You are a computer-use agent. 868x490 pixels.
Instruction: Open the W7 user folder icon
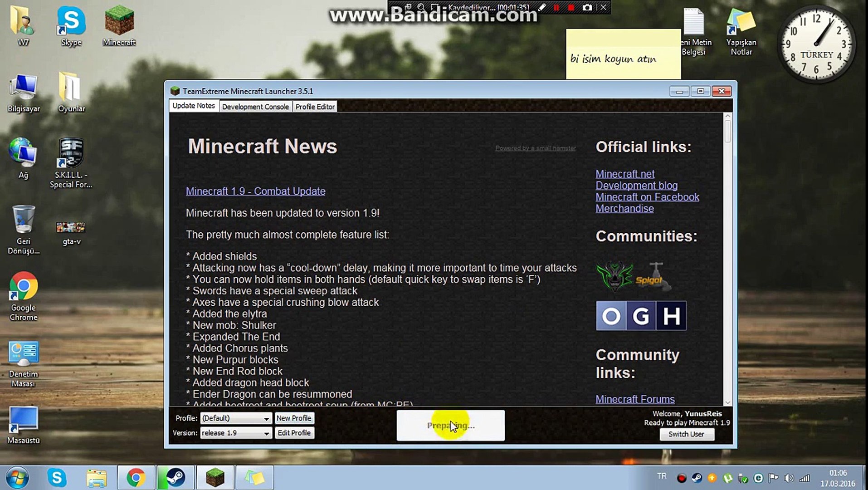point(23,26)
